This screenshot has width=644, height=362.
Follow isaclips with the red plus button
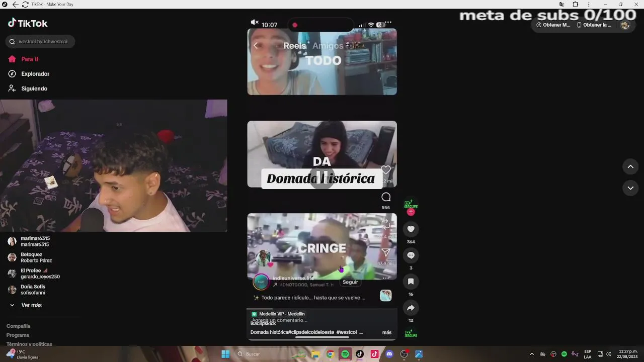[411, 212]
